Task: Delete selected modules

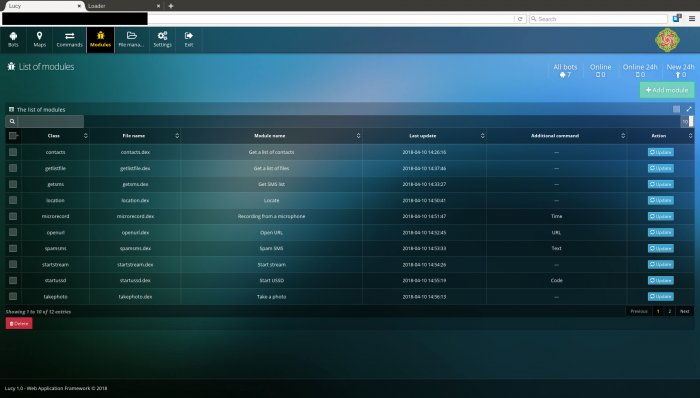Action: tap(19, 323)
